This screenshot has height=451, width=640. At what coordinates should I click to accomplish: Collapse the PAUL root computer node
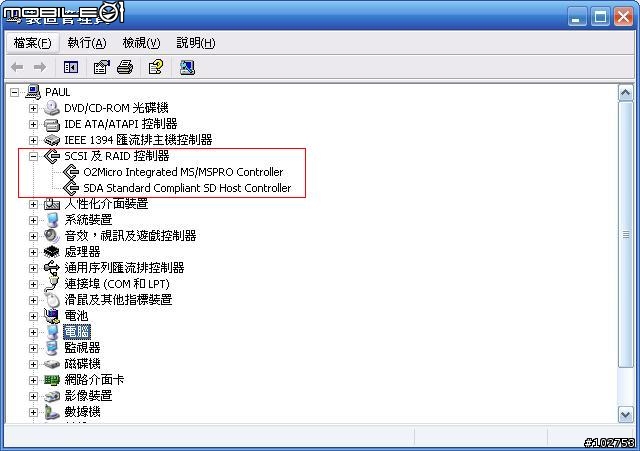14,92
